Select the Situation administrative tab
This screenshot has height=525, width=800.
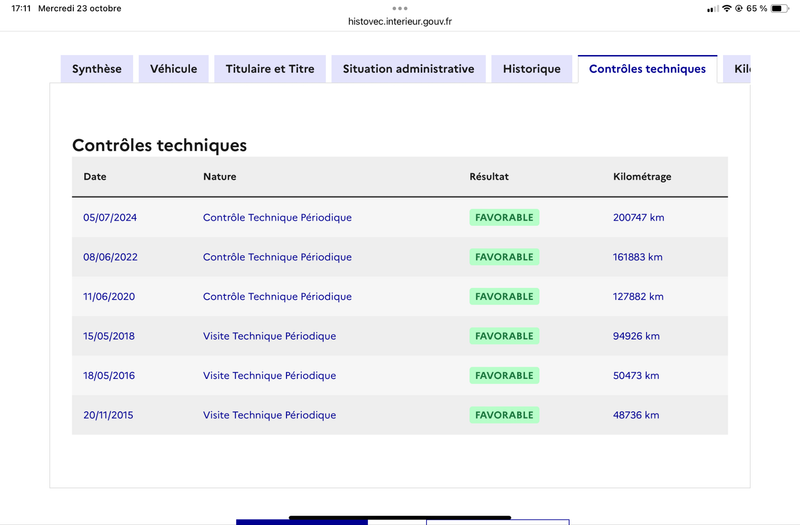(x=408, y=69)
